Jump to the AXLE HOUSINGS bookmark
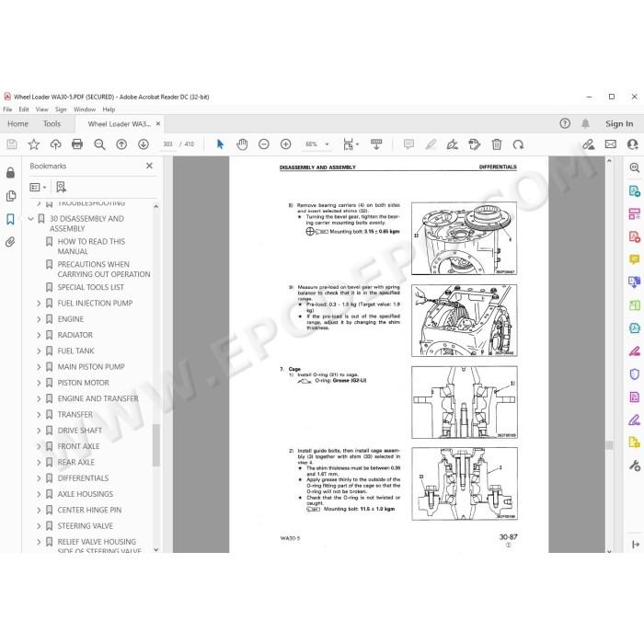Viewport: 644px width, 644px height. [86, 494]
